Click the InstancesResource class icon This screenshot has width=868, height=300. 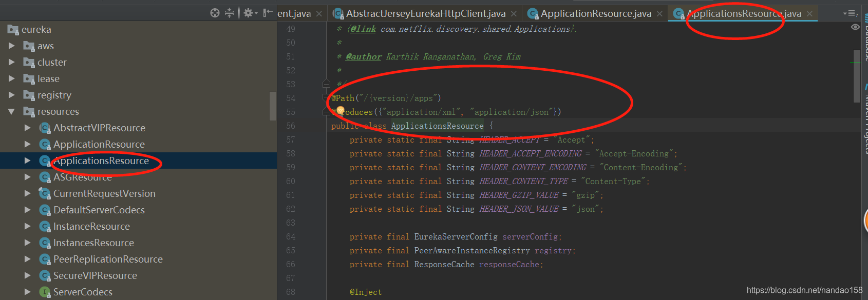pos(45,243)
